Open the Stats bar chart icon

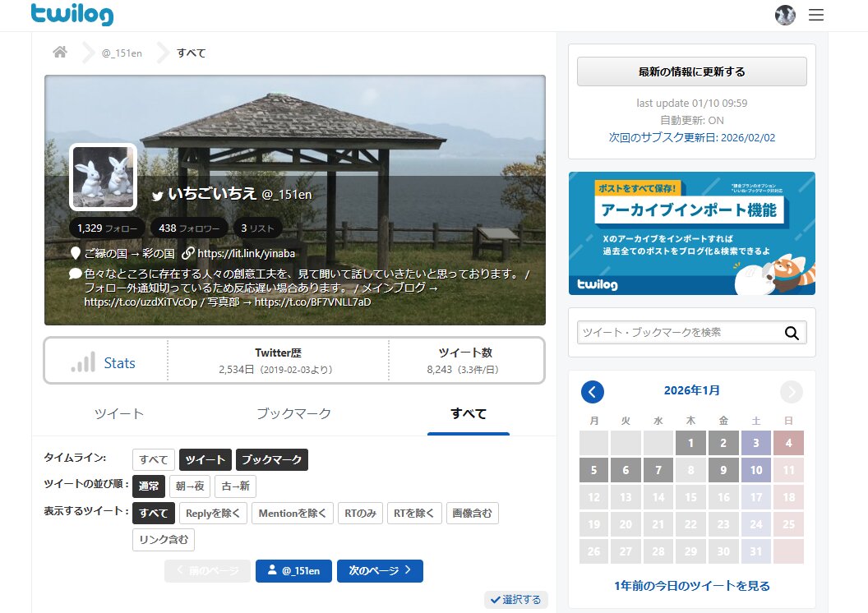point(82,362)
